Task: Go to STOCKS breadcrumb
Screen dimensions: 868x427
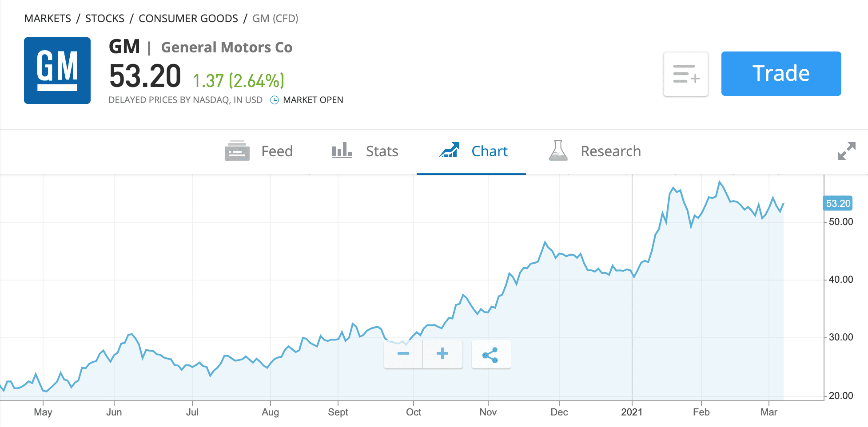Action: click(105, 19)
